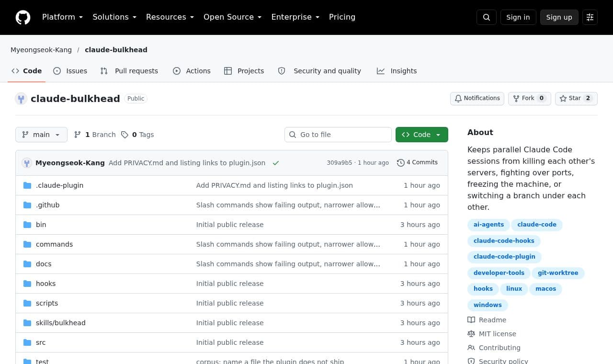
Task: Click the folder icon beside skills/bulkhead
Action: click(x=27, y=323)
